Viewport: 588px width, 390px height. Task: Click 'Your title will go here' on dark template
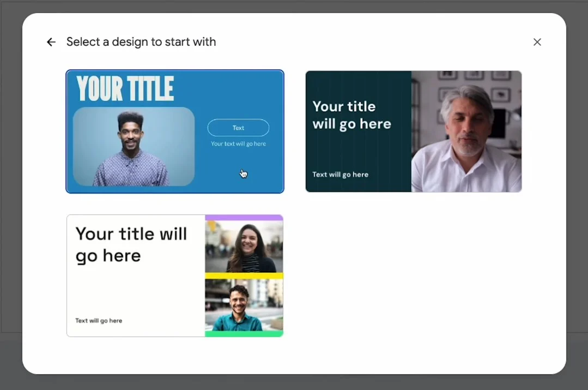point(351,115)
